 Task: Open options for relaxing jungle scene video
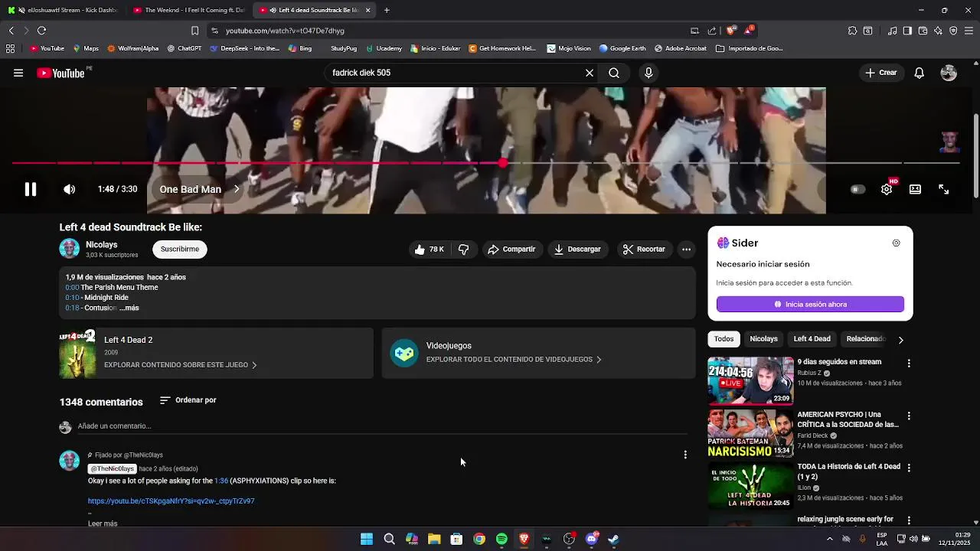click(909, 520)
